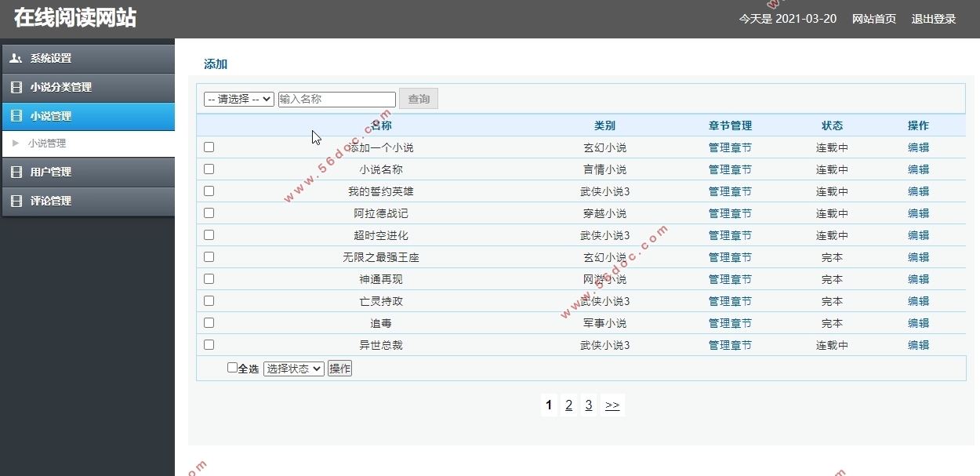Click the 系统设置 user icon in sidebar
Image resolution: width=980 pixels, height=476 pixels.
pyautogui.click(x=16, y=58)
